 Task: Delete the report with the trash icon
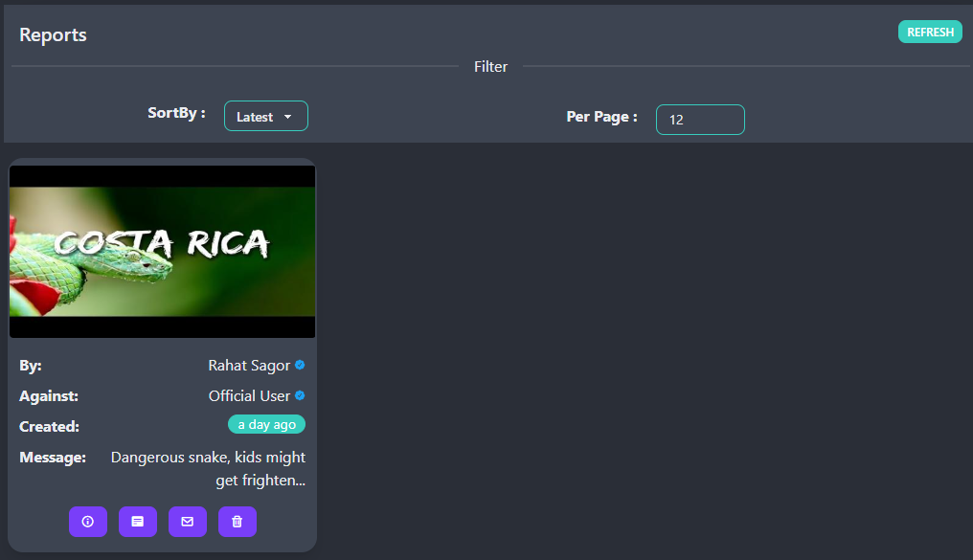click(x=238, y=522)
